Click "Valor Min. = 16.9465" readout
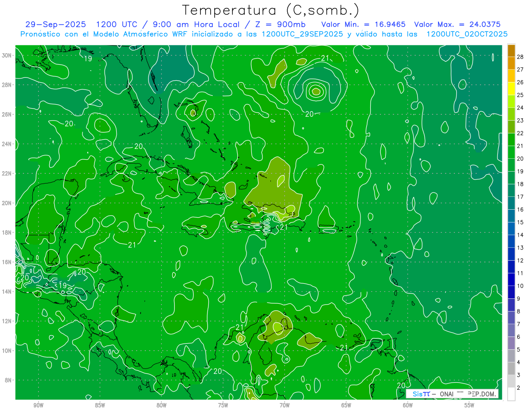Viewport: 532px width, 411px height. click(363, 24)
